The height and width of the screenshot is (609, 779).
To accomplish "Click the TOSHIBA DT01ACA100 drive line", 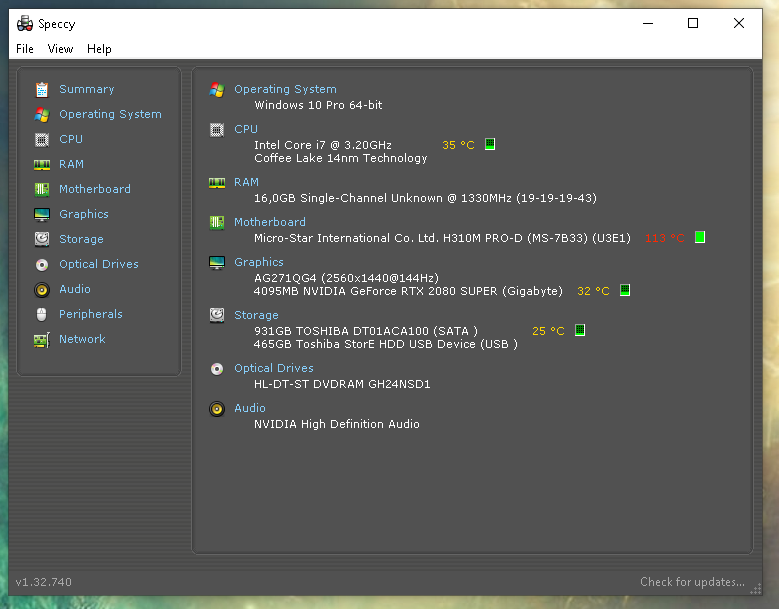I will tap(366, 331).
